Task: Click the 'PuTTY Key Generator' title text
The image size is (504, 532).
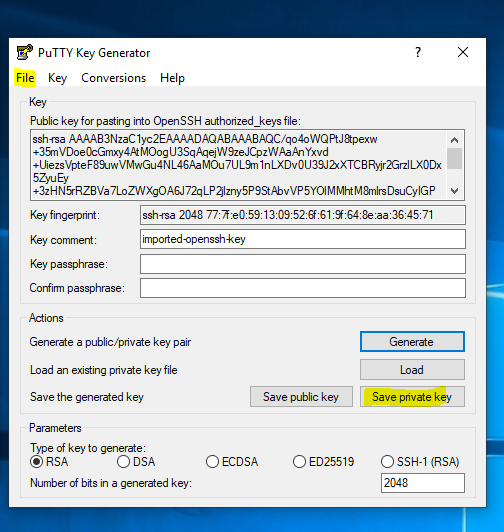Action: [x=94, y=53]
